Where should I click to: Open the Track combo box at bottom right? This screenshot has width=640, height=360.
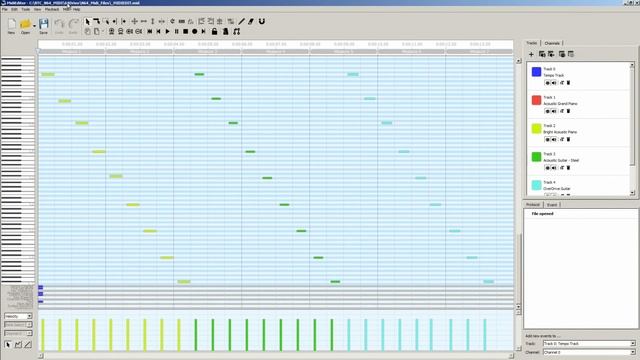pos(589,344)
